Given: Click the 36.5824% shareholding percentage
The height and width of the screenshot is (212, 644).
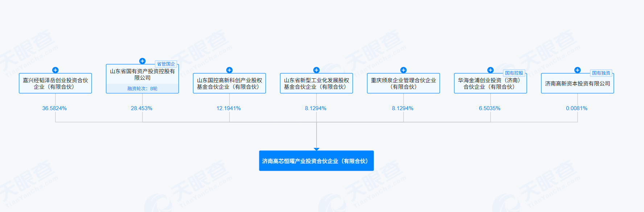Looking at the screenshot, I should [x=54, y=108].
